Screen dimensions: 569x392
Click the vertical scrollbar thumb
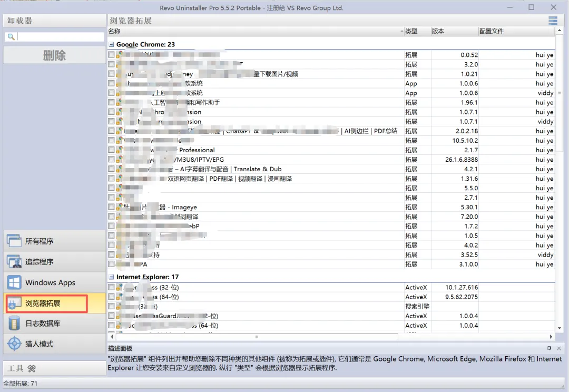pos(559,93)
